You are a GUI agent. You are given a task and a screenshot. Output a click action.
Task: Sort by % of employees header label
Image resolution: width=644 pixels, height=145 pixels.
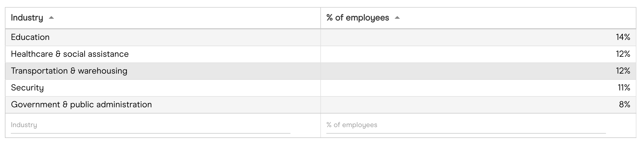[358, 18]
